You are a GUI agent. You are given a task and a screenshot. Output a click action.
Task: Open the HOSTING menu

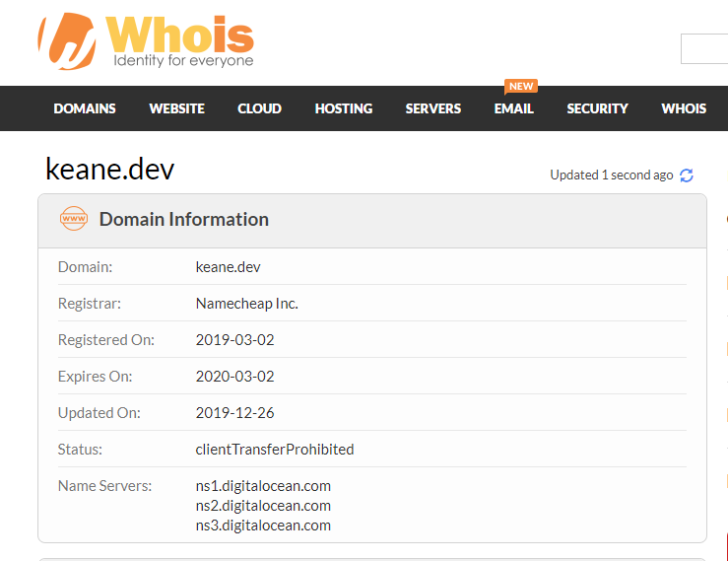point(344,108)
